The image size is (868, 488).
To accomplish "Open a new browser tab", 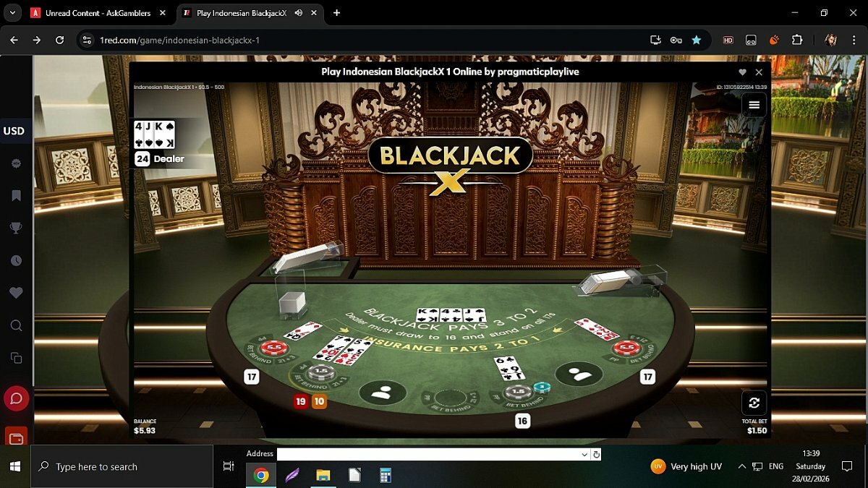I will tap(336, 13).
